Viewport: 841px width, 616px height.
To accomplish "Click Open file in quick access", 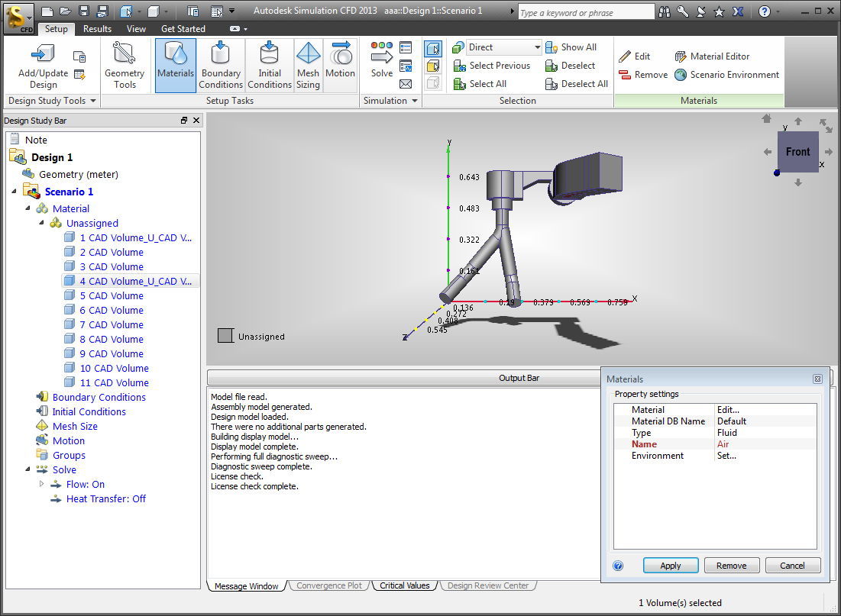I will [x=66, y=11].
